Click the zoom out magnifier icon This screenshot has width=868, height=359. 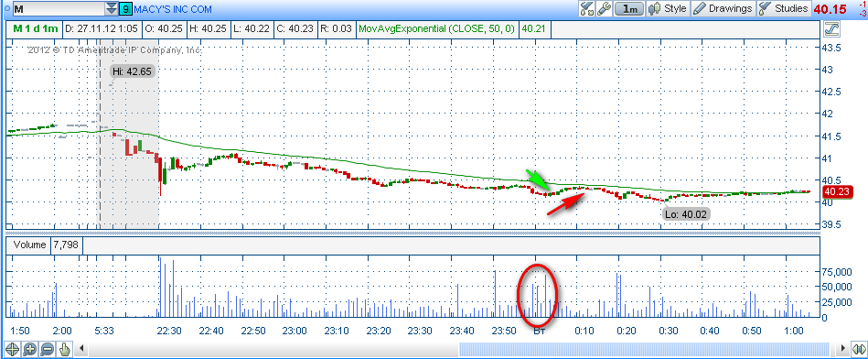pyautogui.click(x=47, y=349)
